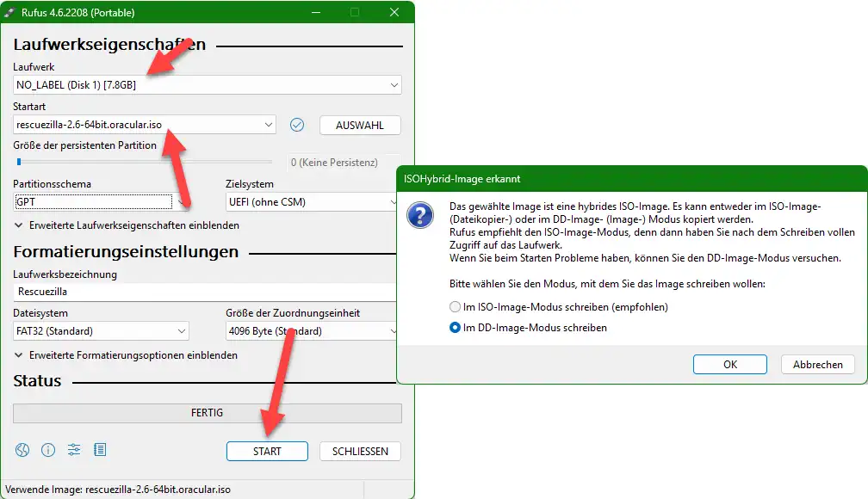
Task: Minimize the Rufus window
Action: click(316, 12)
